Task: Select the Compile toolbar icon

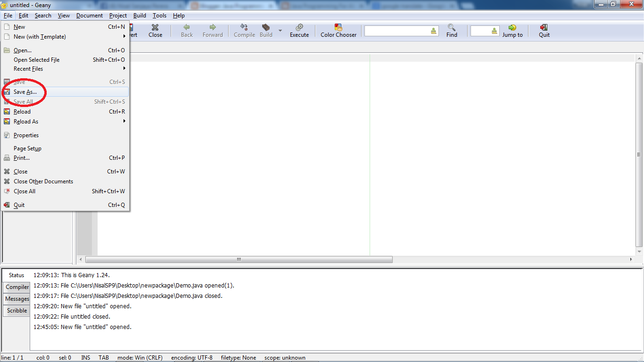Action: pos(244,31)
